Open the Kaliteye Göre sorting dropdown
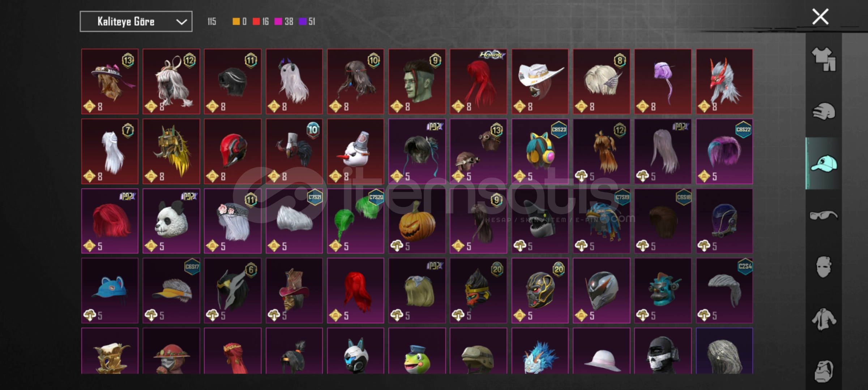The height and width of the screenshot is (390, 868). (136, 22)
